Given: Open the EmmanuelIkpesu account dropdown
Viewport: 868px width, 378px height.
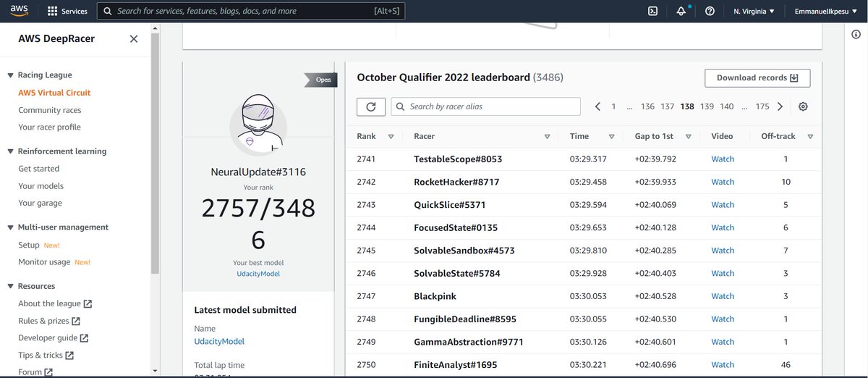Looking at the screenshot, I should [825, 12].
